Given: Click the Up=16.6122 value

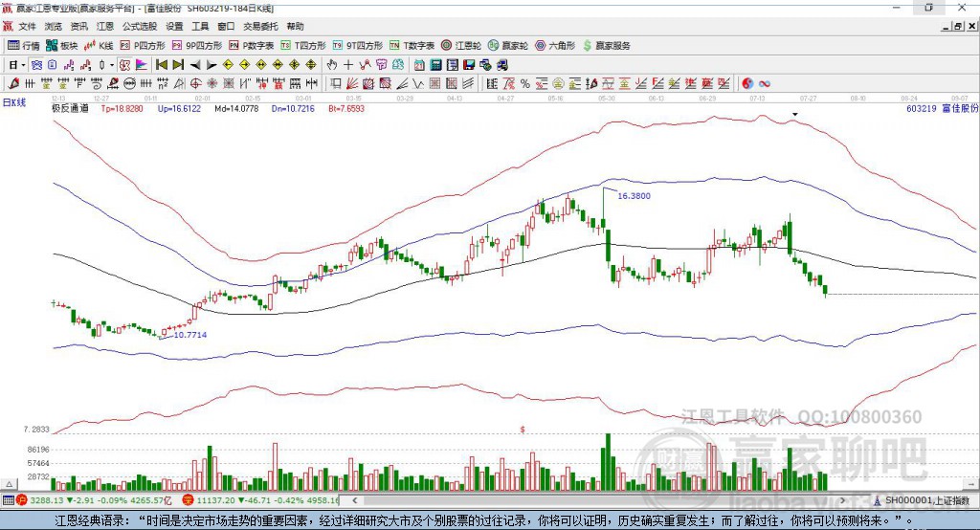Looking at the screenshot, I should 179,108.
